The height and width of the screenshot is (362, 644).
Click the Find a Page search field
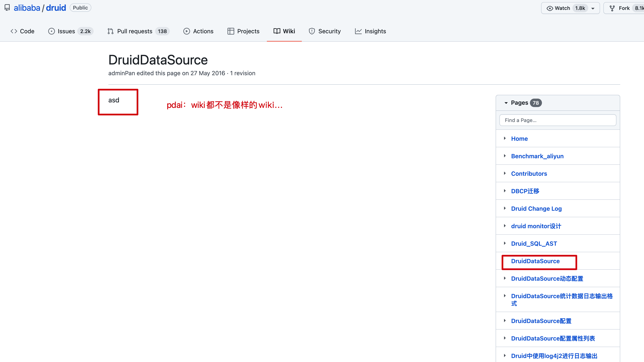[558, 120]
